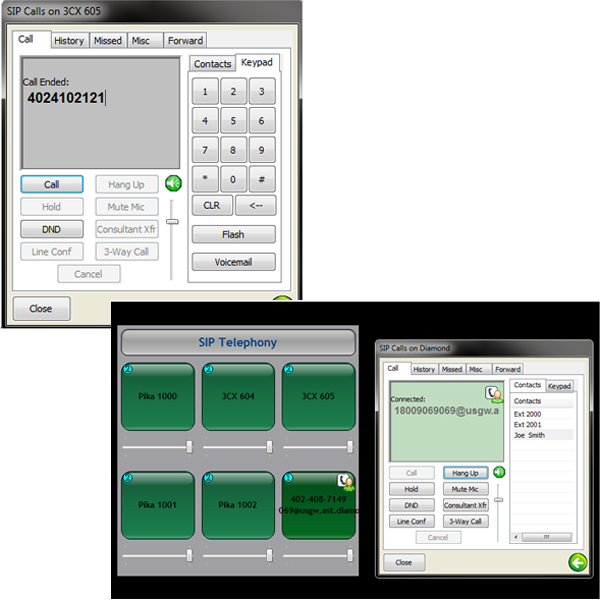Open the Contacts tab beside Keypad in 3CX 605
The width and height of the screenshot is (600, 600).
point(212,64)
